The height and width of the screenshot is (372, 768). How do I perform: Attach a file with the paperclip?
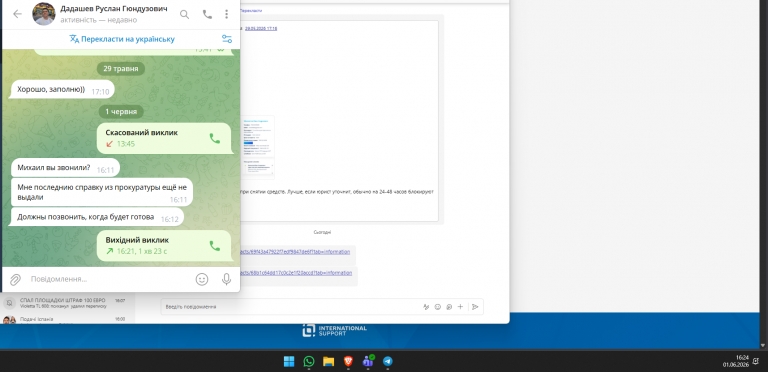tap(15, 279)
